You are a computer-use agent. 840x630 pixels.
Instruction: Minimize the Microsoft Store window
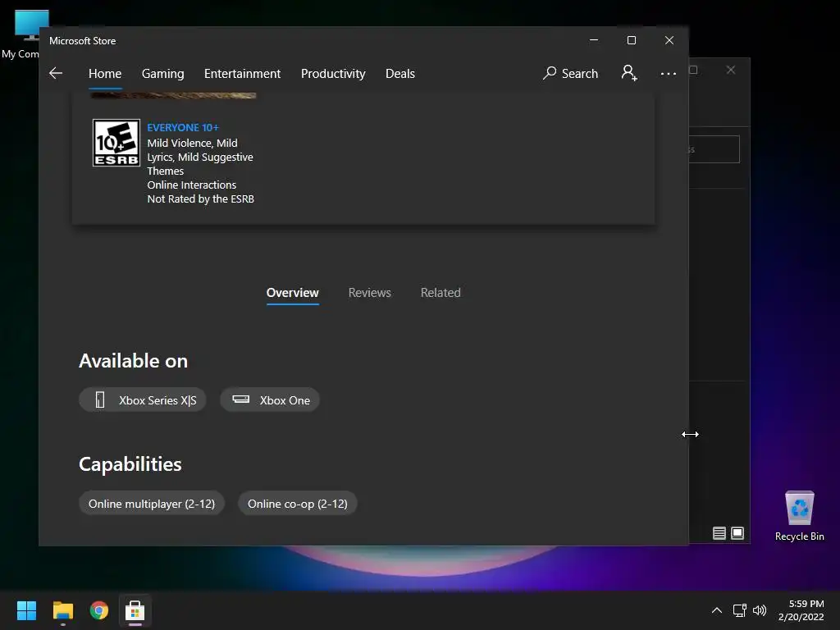tap(594, 40)
